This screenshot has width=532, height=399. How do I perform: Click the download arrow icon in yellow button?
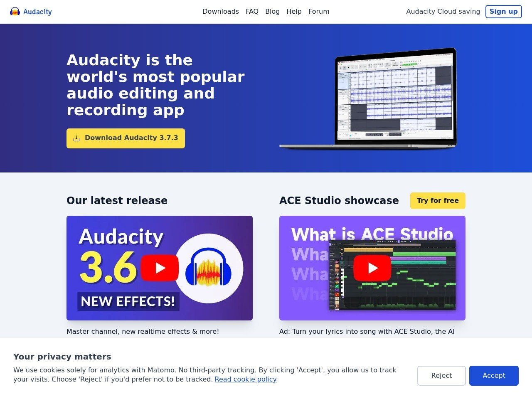76,138
